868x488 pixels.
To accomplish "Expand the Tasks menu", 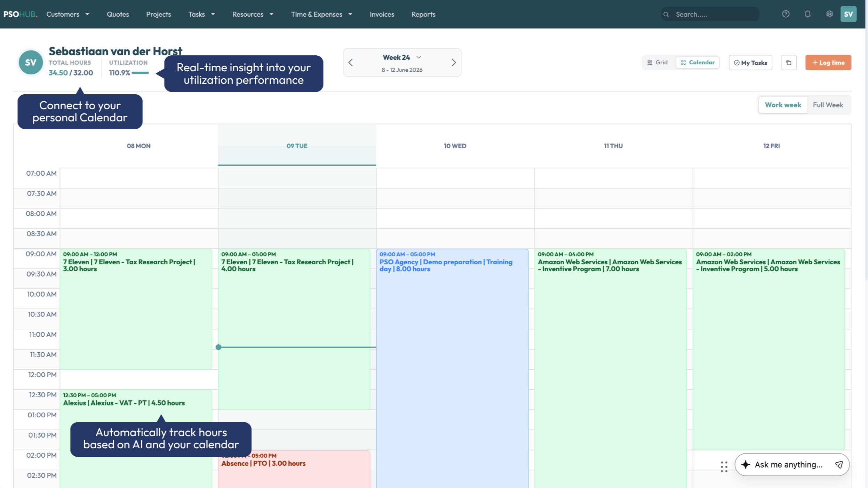I will pos(201,14).
